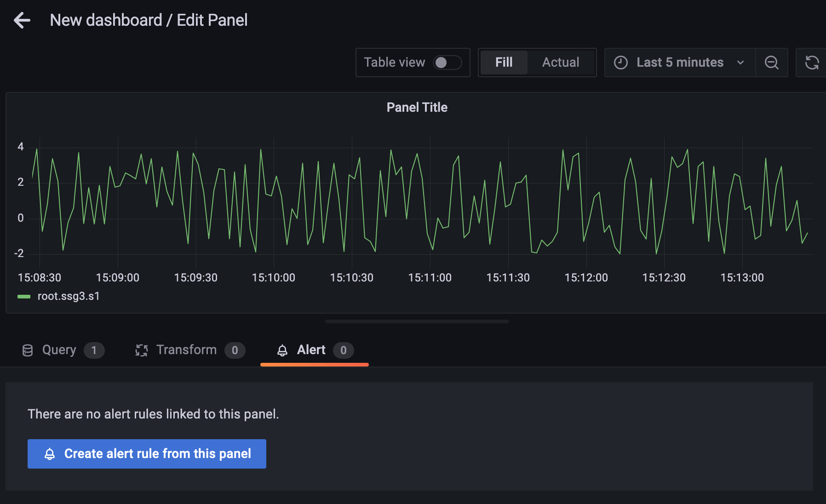Create alert rule from this panel

pyautogui.click(x=147, y=454)
